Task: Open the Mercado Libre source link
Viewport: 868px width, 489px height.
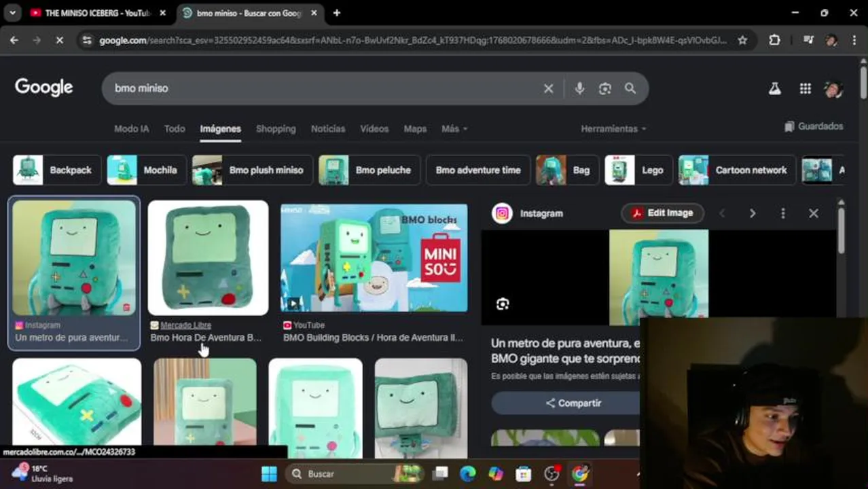Action: coord(185,325)
